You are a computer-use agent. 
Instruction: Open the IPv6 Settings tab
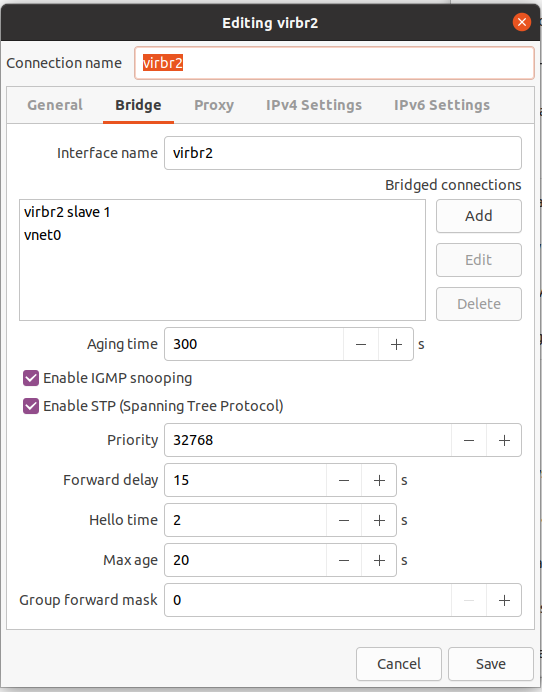(442, 105)
